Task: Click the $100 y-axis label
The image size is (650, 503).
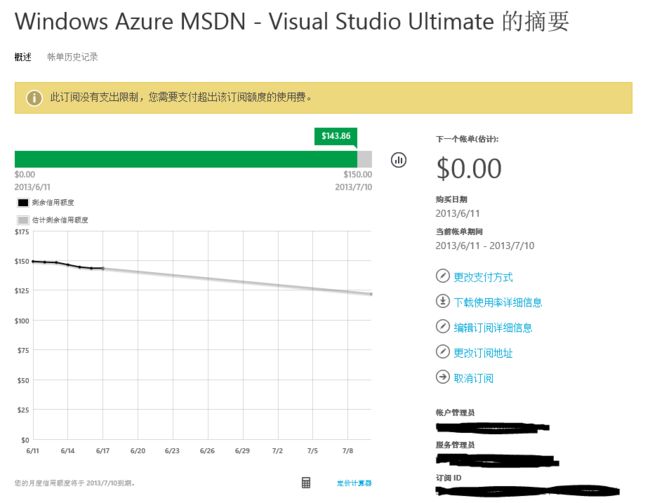Action: pos(22,321)
